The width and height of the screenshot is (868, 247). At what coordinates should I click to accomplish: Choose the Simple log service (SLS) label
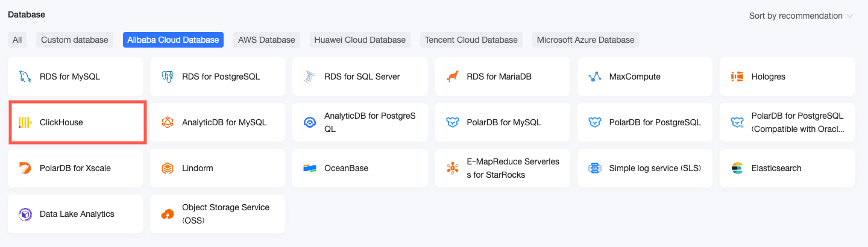click(x=655, y=168)
